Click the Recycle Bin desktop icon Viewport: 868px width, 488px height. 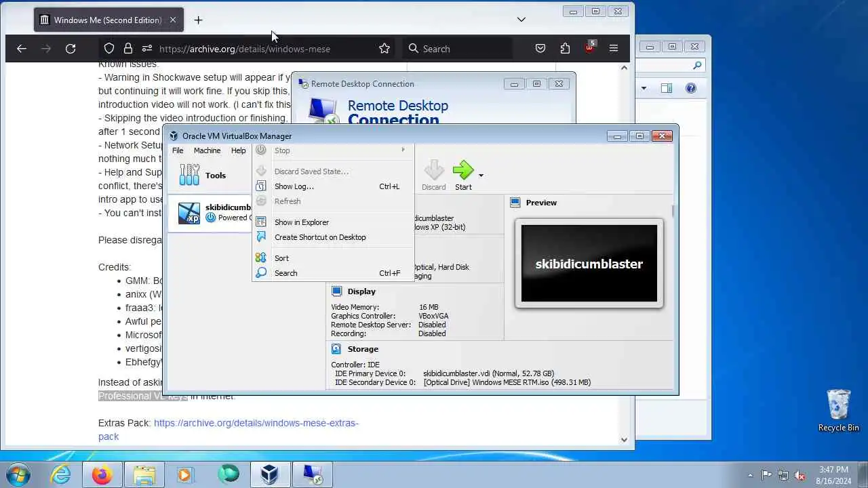tap(839, 411)
